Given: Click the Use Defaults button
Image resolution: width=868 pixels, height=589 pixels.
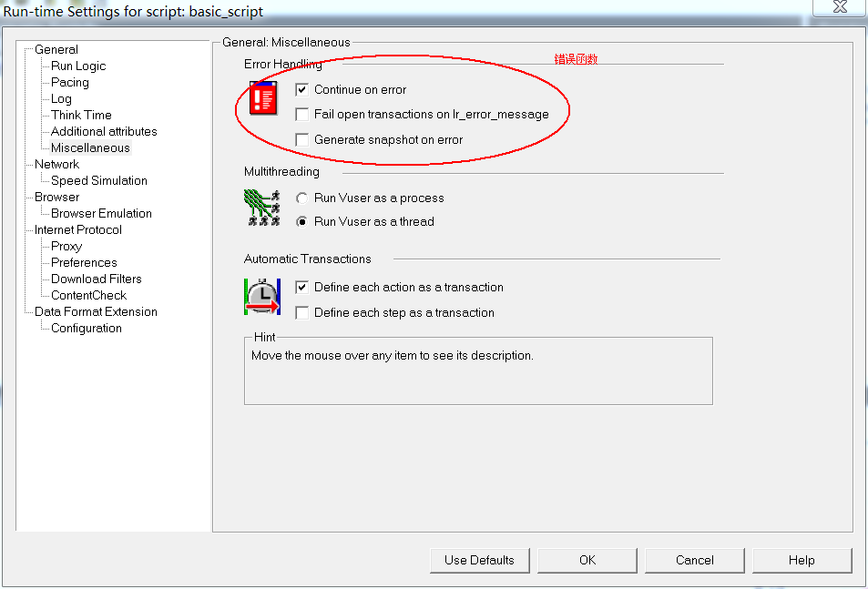Looking at the screenshot, I should coord(479,560).
